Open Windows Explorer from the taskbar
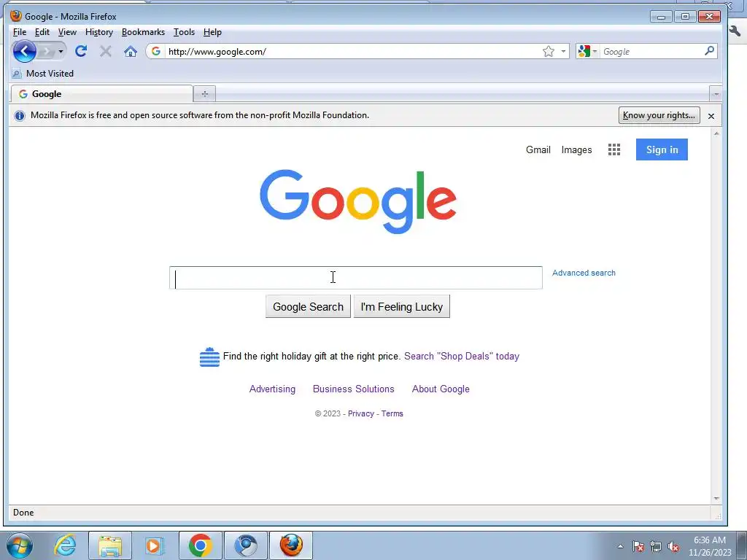The image size is (747, 560). point(110,545)
